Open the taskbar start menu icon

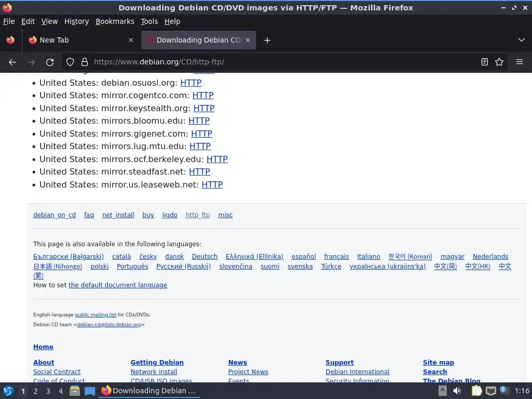click(8, 391)
